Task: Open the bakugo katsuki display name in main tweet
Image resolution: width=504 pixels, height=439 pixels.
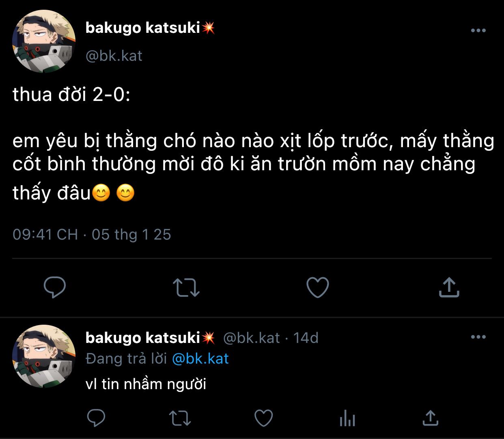Action: point(143,28)
